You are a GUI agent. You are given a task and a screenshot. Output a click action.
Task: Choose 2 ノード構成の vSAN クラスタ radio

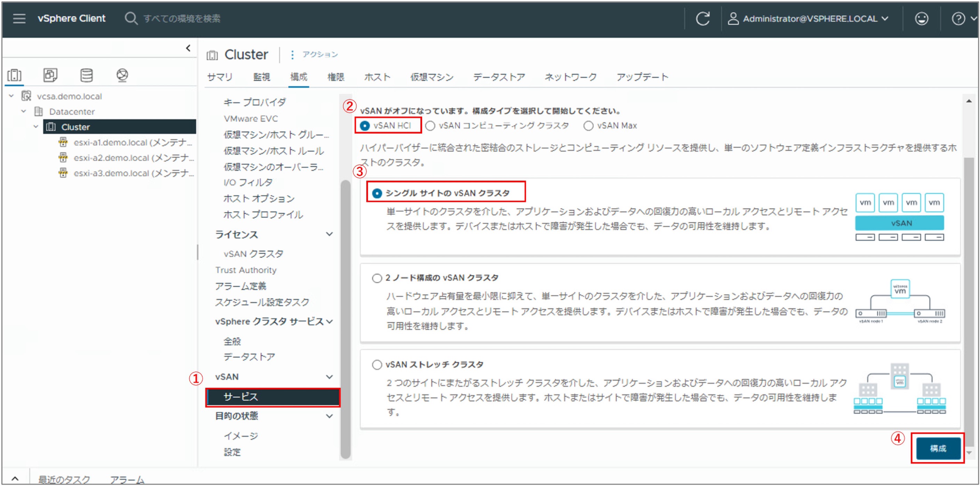point(377,278)
